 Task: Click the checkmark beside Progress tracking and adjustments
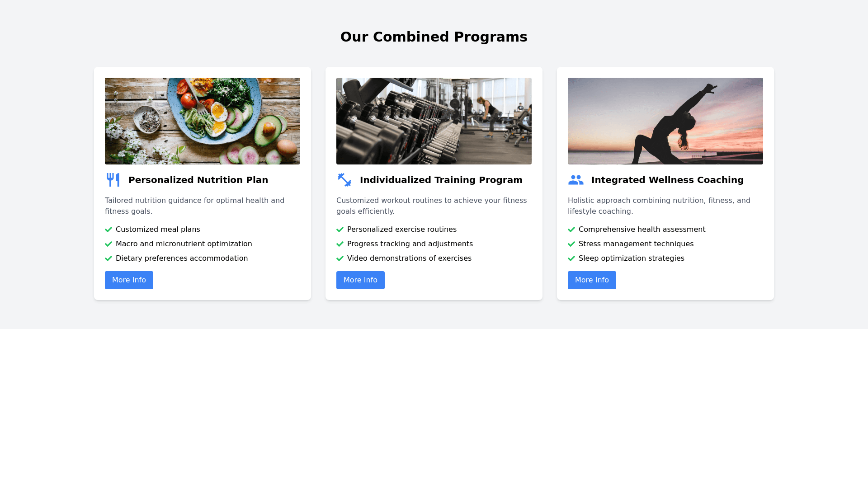click(x=340, y=244)
